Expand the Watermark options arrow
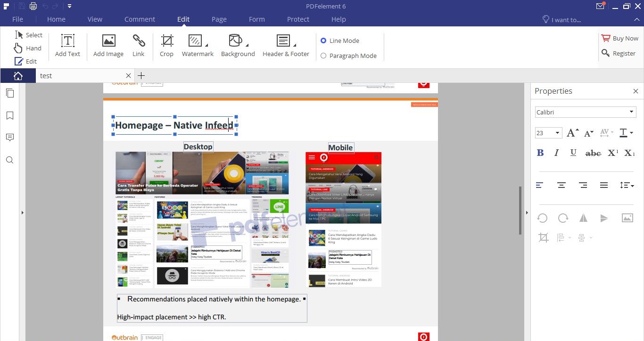 206,45
